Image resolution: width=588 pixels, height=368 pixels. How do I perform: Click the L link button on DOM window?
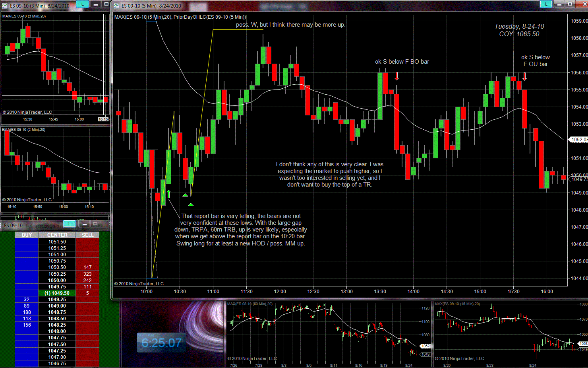click(70, 224)
